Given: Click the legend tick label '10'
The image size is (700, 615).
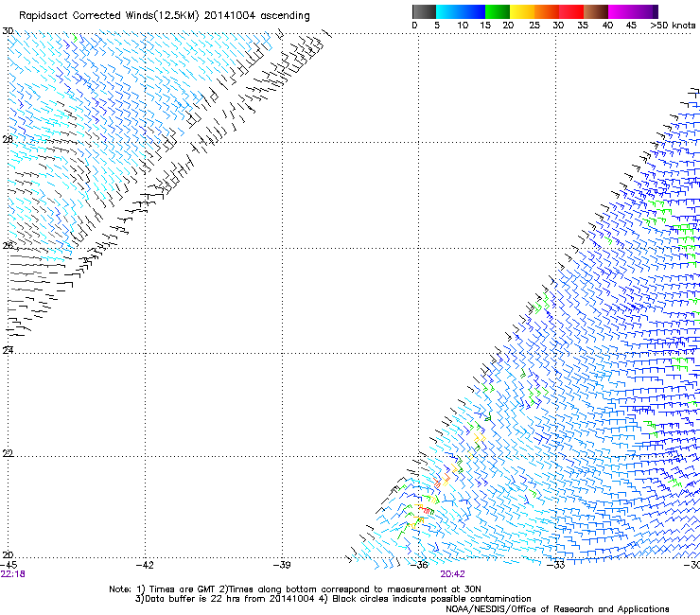Looking at the screenshot, I should pyautogui.click(x=463, y=26).
